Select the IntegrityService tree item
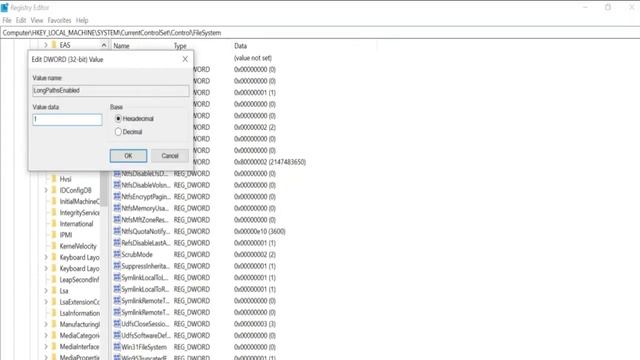 tap(79, 213)
